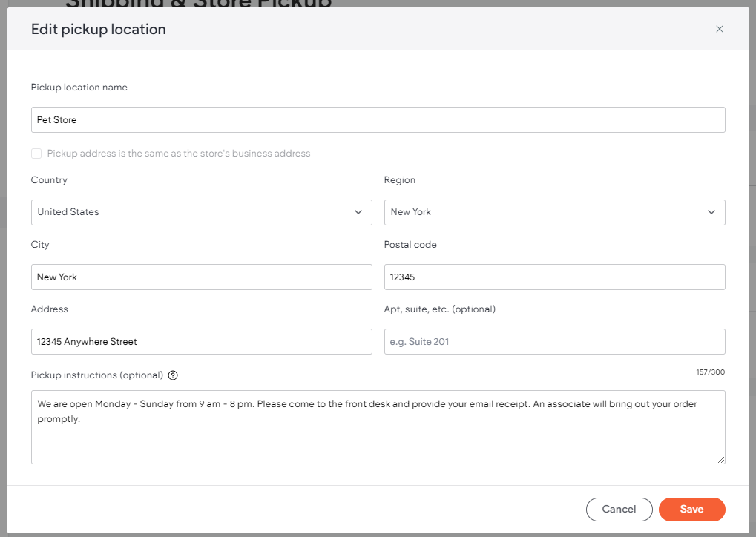Close the Edit pickup location dialog
Viewport: 756px width, 537px height.
[719, 29]
